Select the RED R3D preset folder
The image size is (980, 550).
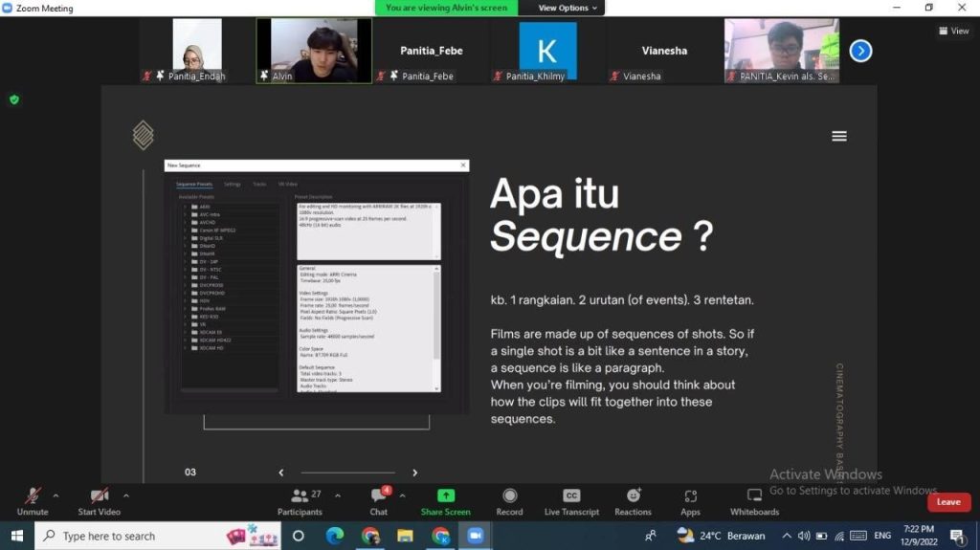210,317
